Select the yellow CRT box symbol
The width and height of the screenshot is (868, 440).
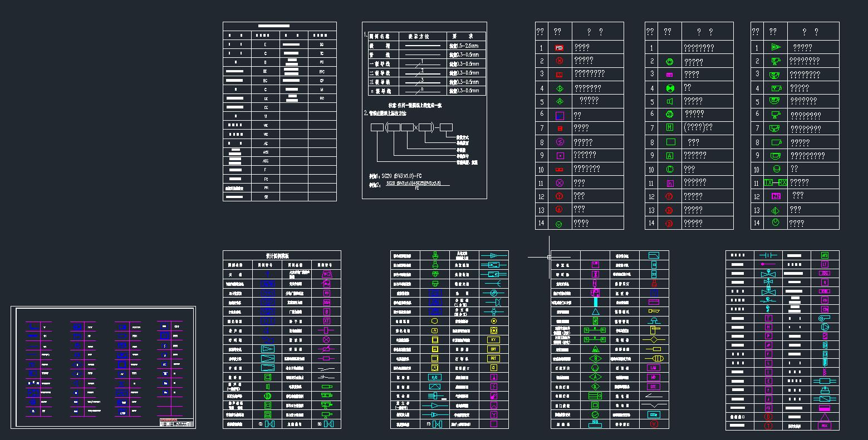tap(493, 349)
